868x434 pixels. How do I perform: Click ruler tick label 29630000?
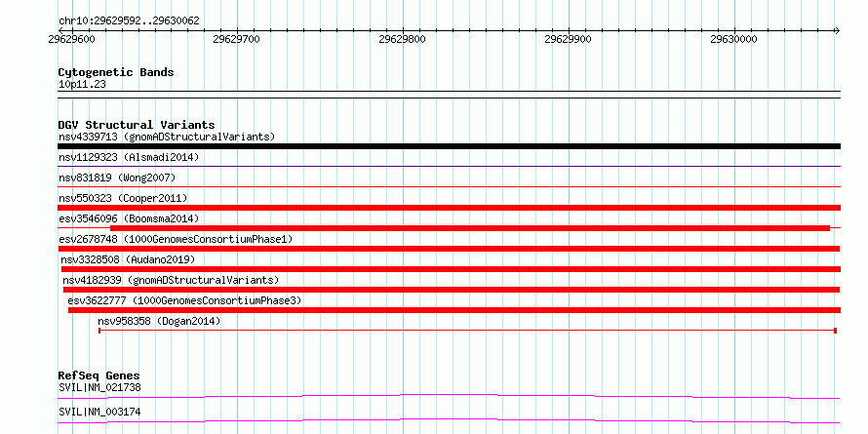pyautogui.click(x=733, y=39)
